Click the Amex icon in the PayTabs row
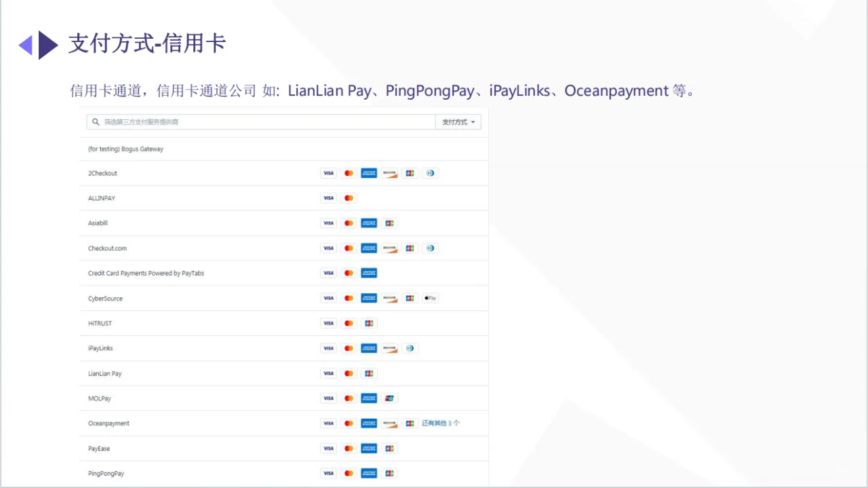This screenshot has width=868, height=488. point(369,273)
